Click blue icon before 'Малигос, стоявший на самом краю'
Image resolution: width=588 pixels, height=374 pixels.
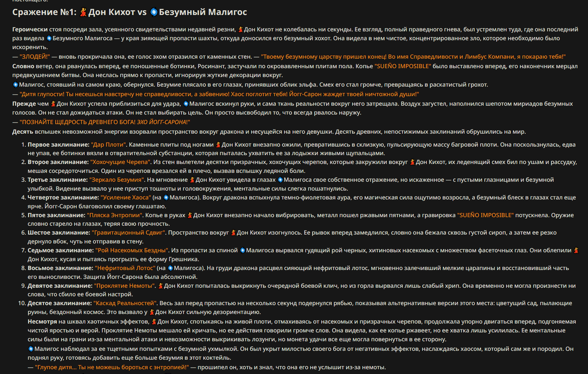click(x=15, y=85)
